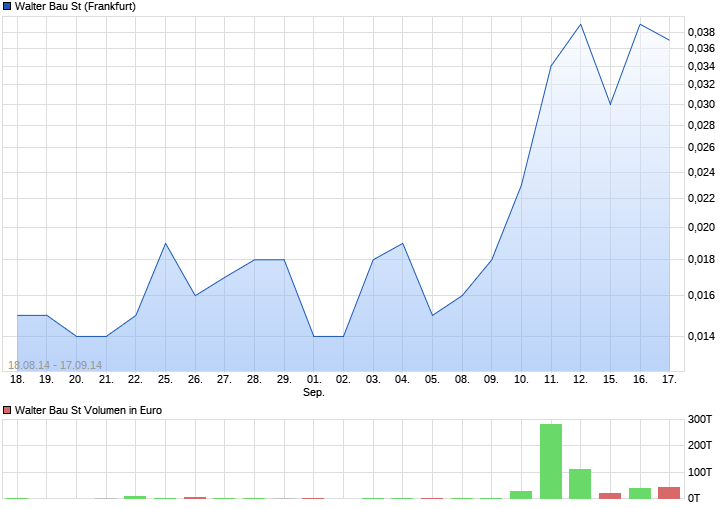The image size is (726, 508).
Task: Click the date label '25.' on x-axis
Action: pyautogui.click(x=165, y=379)
